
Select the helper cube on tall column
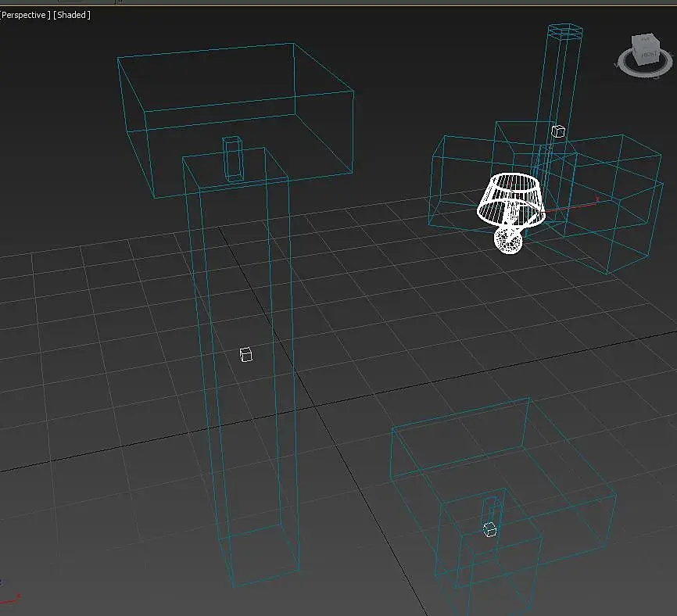[x=245, y=355]
